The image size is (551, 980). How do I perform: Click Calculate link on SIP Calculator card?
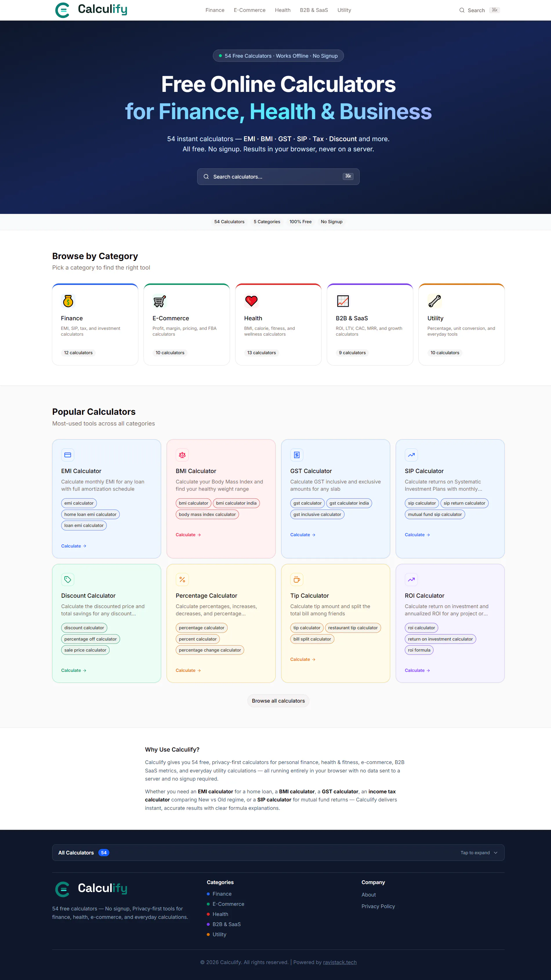point(417,535)
